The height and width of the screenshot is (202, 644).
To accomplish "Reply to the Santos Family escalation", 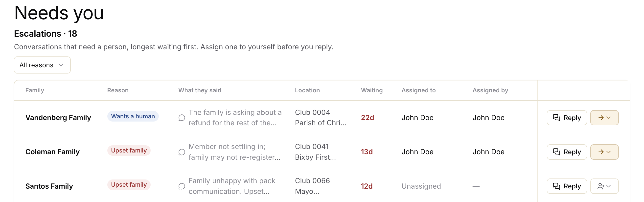I will (567, 186).
